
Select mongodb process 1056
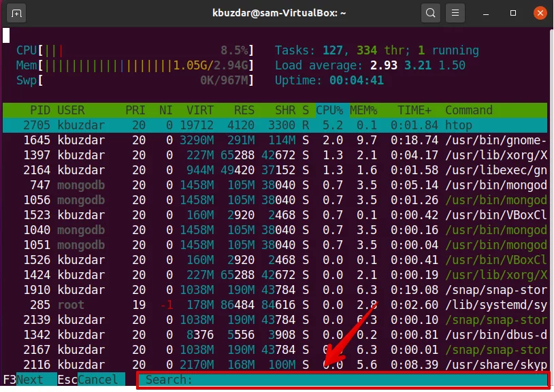pyautogui.click(x=275, y=200)
